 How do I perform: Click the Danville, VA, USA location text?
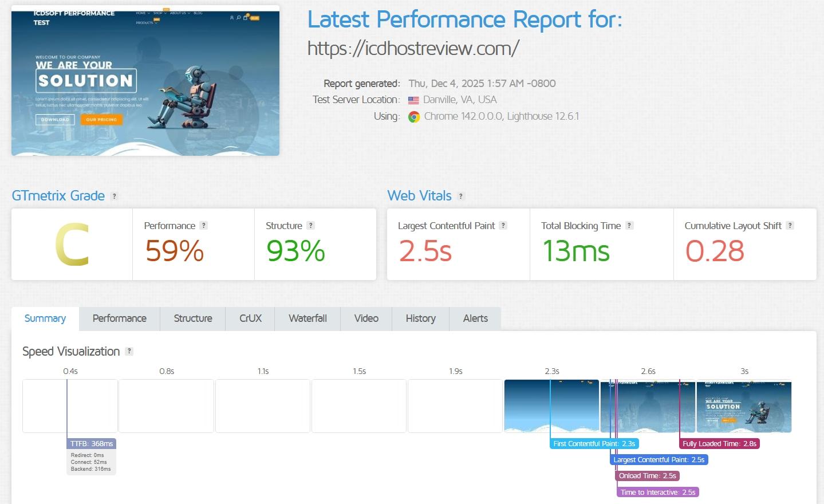coord(460,100)
